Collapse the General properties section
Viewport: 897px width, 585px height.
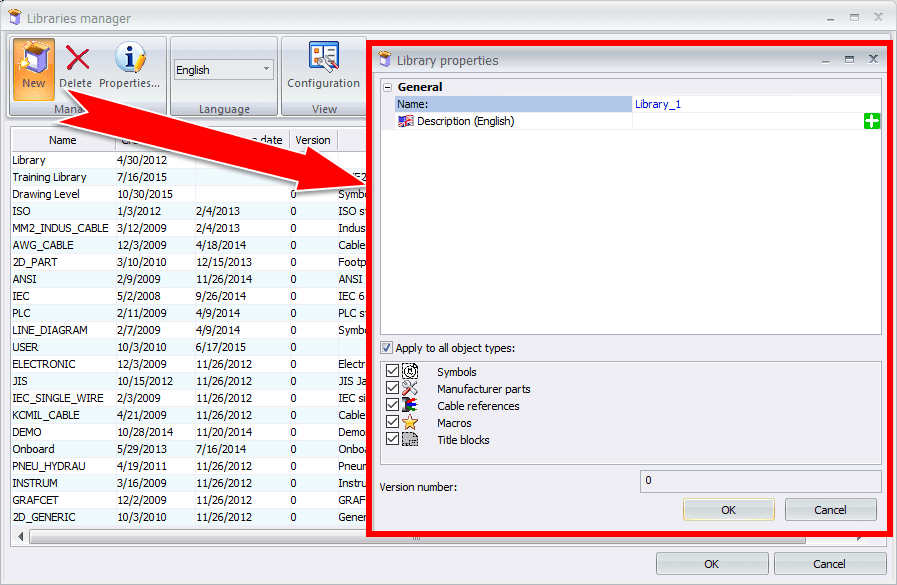click(388, 87)
